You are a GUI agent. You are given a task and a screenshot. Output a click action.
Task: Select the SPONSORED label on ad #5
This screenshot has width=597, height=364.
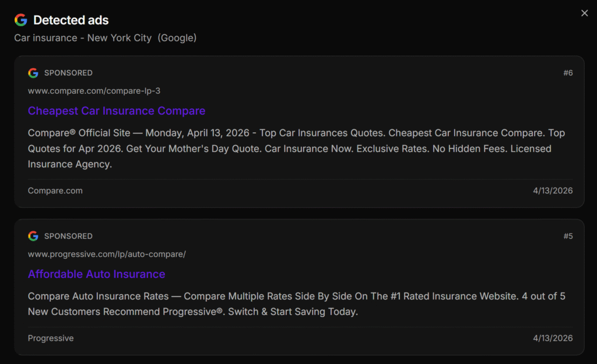click(x=68, y=236)
